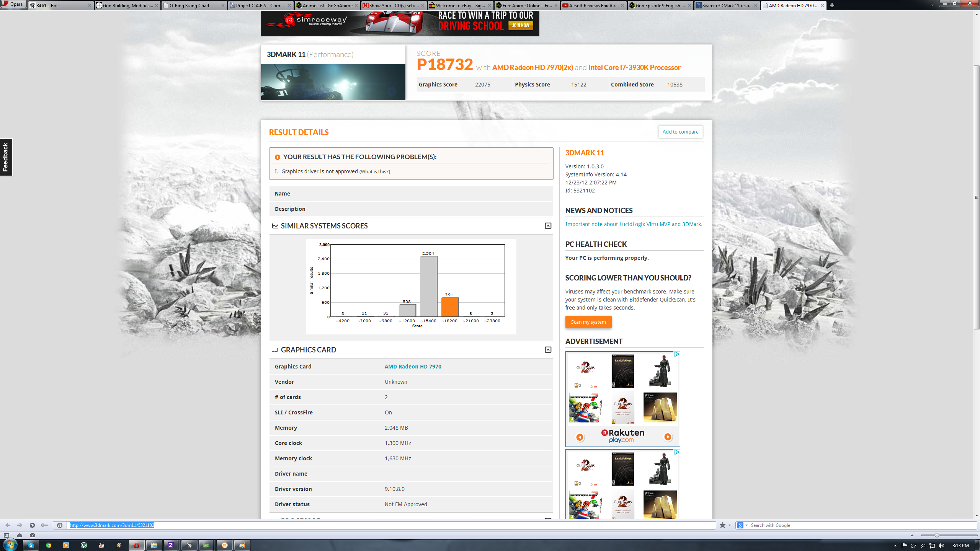Viewport: 980px width, 551px height.
Task: Click the Scan my system button
Action: coord(588,322)
